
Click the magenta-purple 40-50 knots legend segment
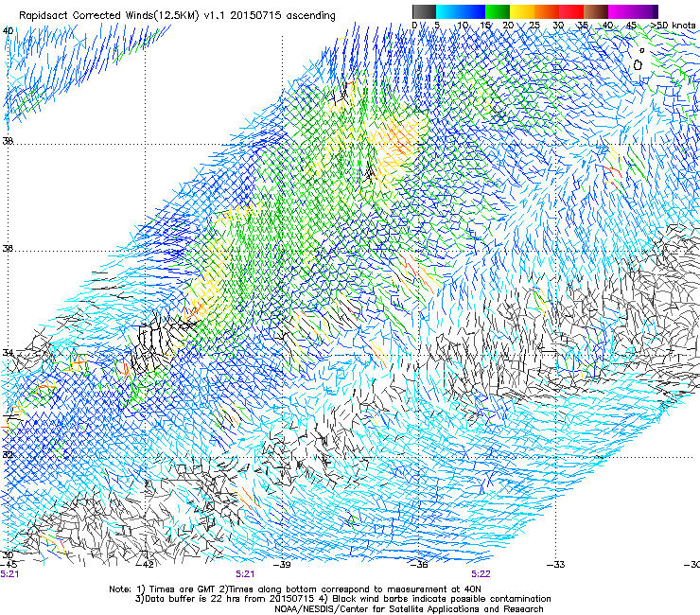click(630, 11)
